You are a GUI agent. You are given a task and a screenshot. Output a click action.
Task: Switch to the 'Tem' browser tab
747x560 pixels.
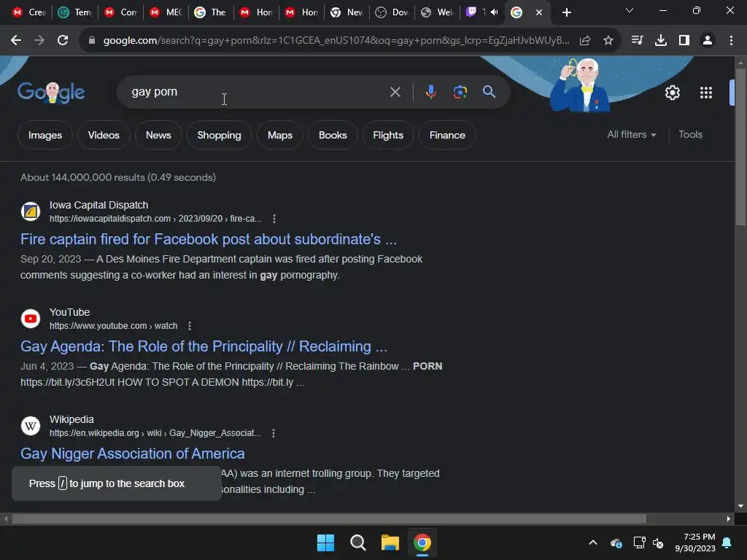pos(75,12)
